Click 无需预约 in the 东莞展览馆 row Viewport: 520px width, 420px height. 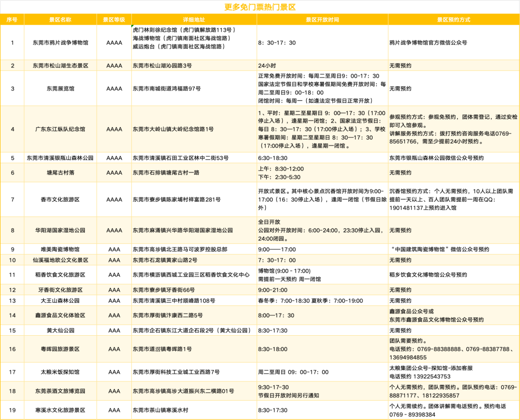400,89
